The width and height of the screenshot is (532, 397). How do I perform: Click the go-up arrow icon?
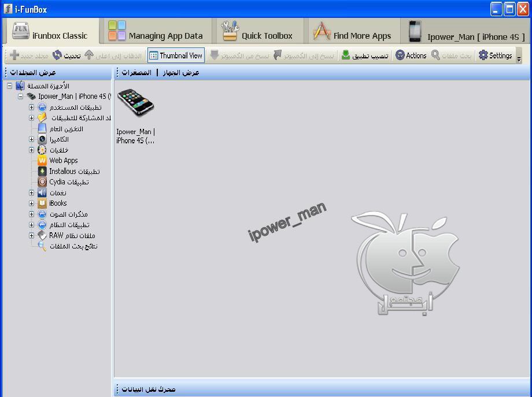(89, 55)
